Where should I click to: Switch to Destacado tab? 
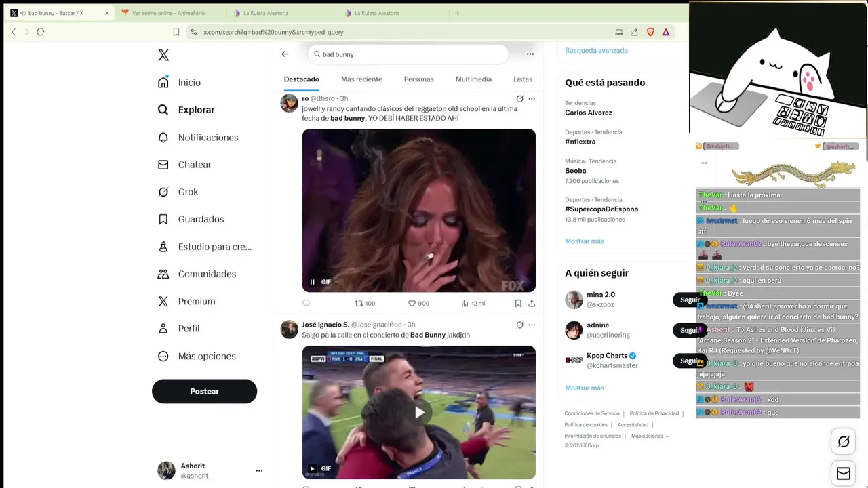(x=302, y=79)
